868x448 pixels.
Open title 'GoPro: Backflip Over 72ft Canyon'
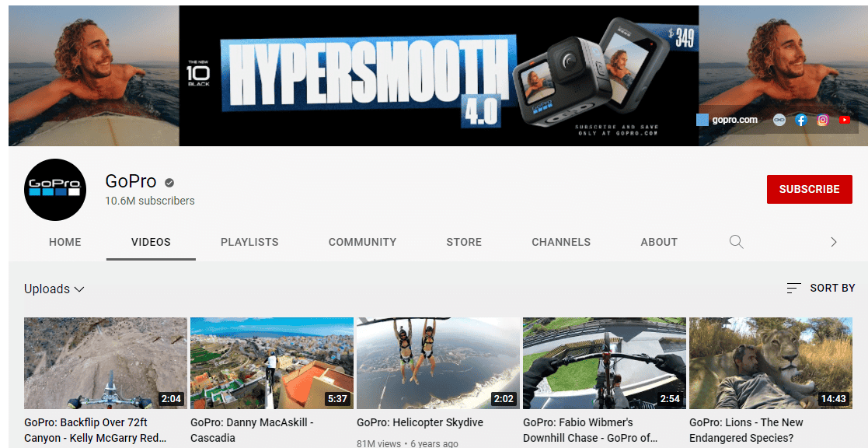[96, 430]
